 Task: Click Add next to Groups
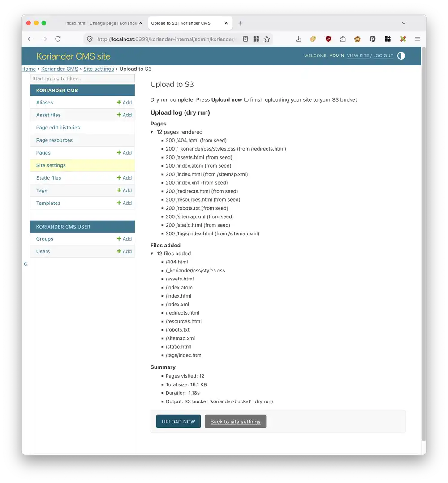click(125, 239)
